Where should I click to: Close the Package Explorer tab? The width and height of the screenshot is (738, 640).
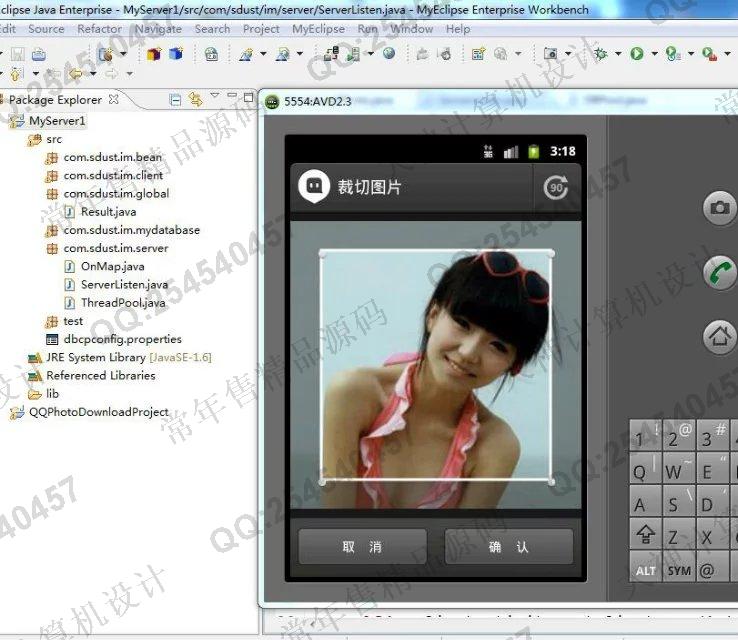coord(113,99)
